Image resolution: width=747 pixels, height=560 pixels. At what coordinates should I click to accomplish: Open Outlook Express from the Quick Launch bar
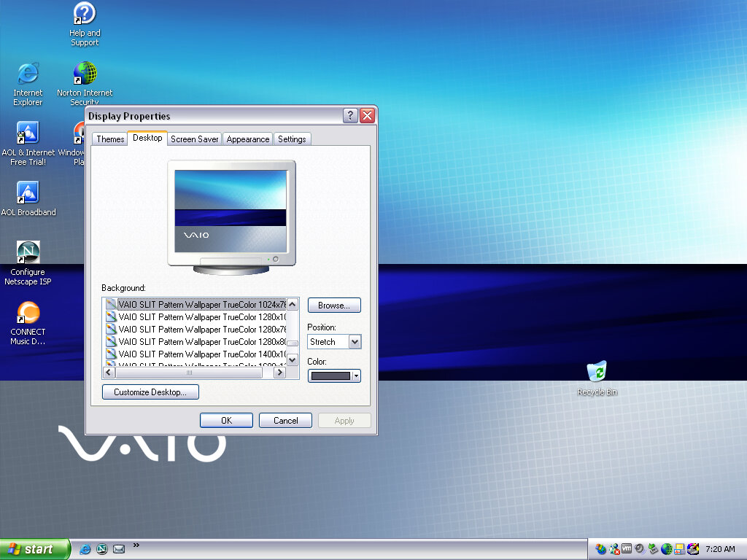pyautogui.click(x=119, y=549)
